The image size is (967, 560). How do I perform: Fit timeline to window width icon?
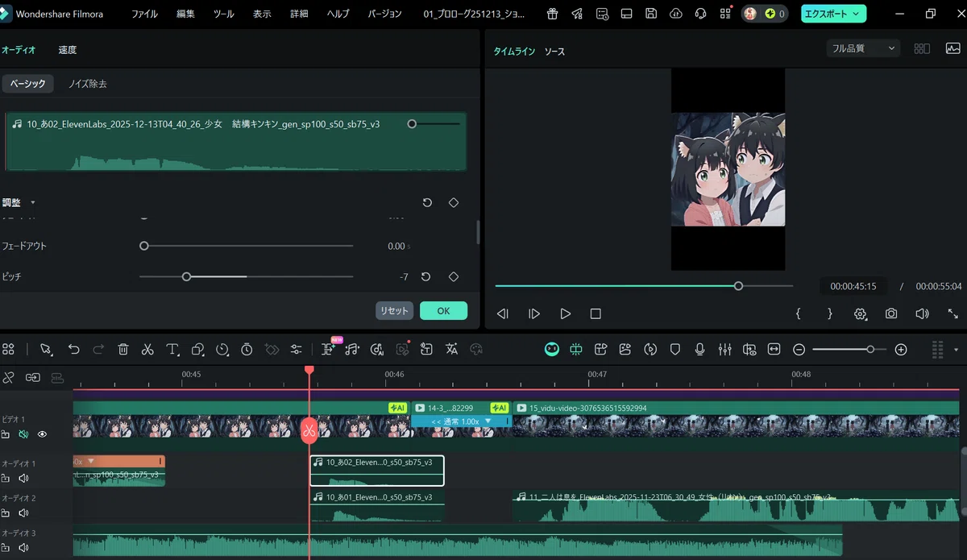point(774,350)
